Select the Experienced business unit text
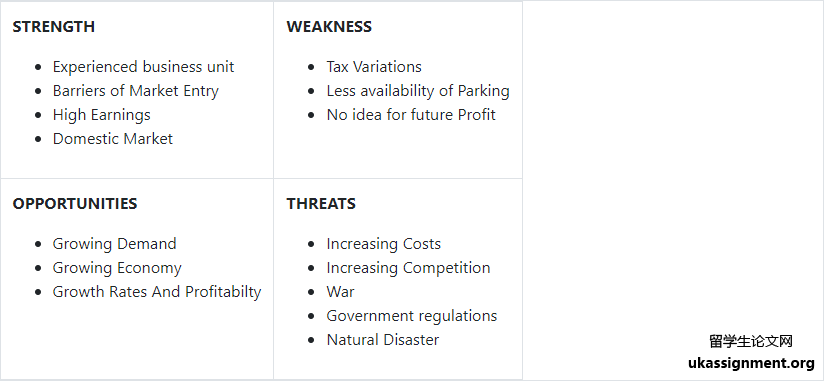 [x=143, y=67]
